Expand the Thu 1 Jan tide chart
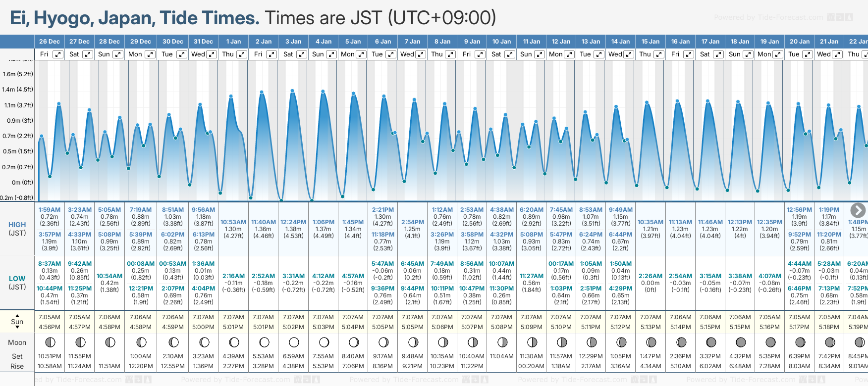The image size is (868, 386). (242, 54)
